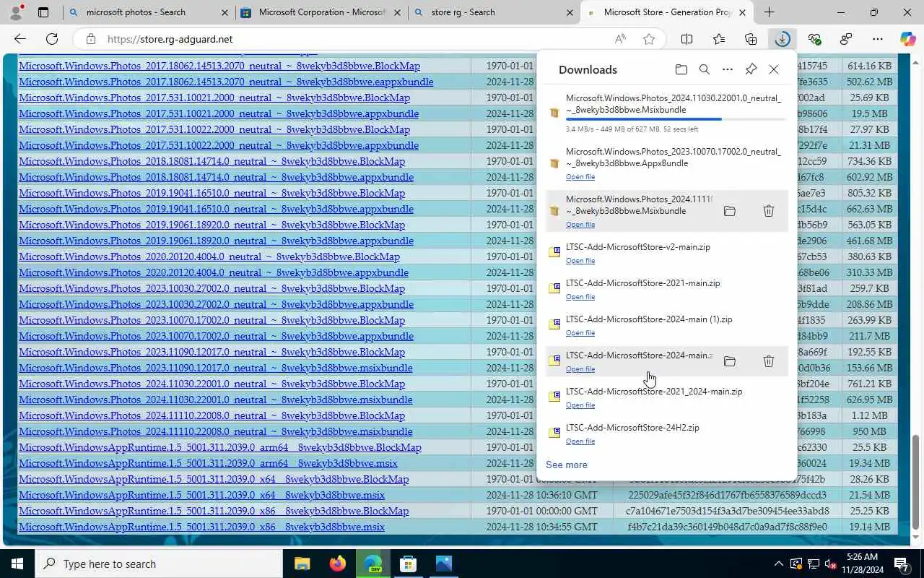Screen dimensions: 924x578
Task: Download Photos_2023.11090.12017.0 msixbundle link
Action: 216,368
